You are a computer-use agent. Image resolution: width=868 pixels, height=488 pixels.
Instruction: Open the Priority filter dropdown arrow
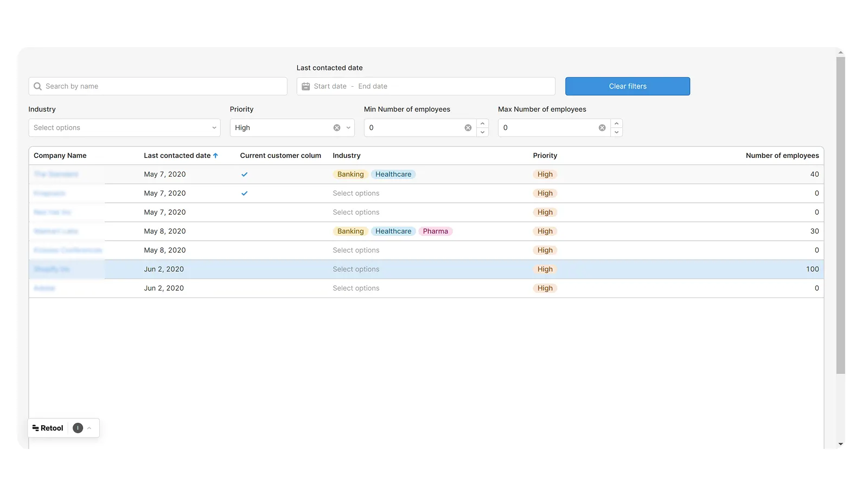(348, 128)
